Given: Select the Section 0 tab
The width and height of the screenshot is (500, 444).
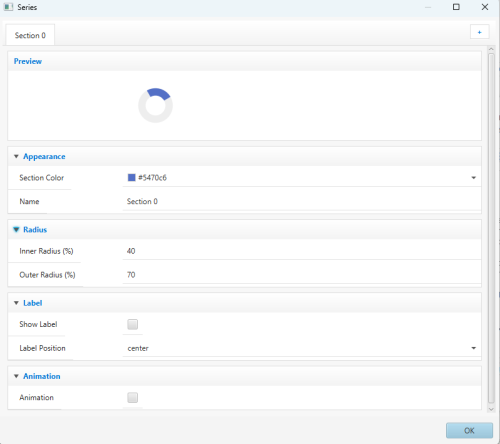Looking at the screenshot, I should (30, 35).
